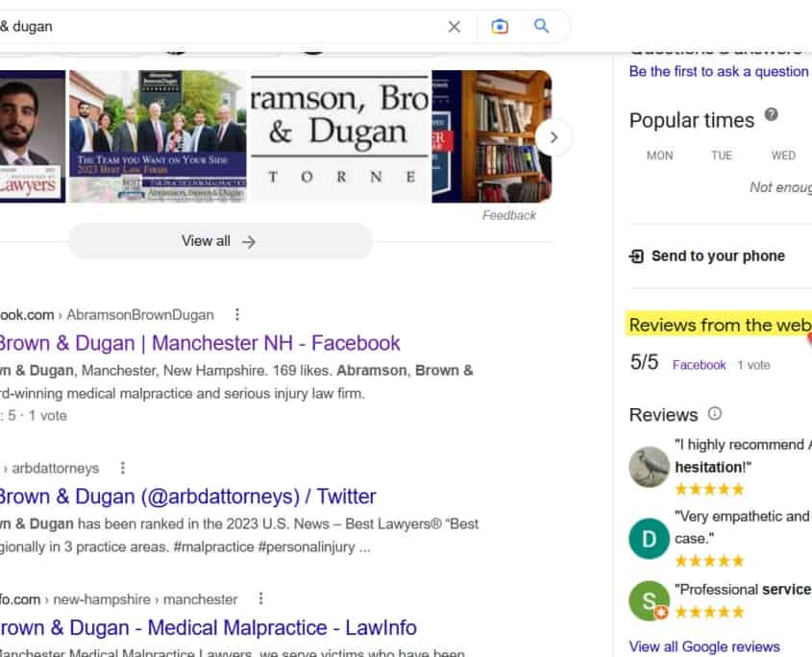Open the lawyer portrait thumbnail
The height and width of the screenshot is (657, 812).
[x=33, y=136]
